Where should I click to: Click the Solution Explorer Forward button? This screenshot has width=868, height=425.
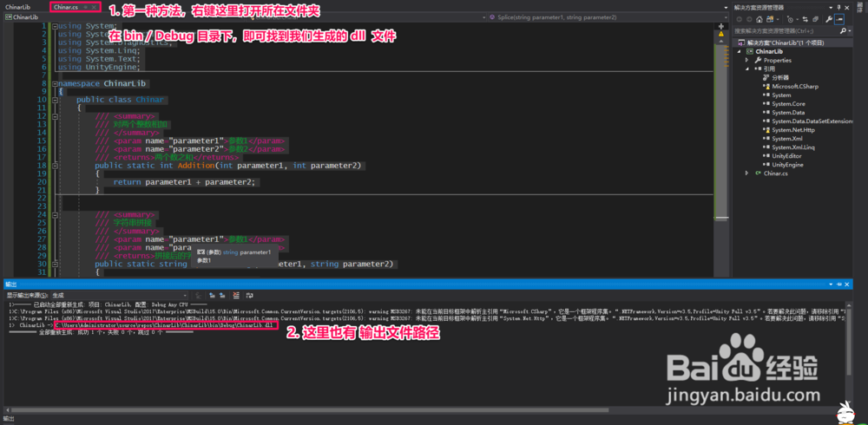(x=748, y=19)
